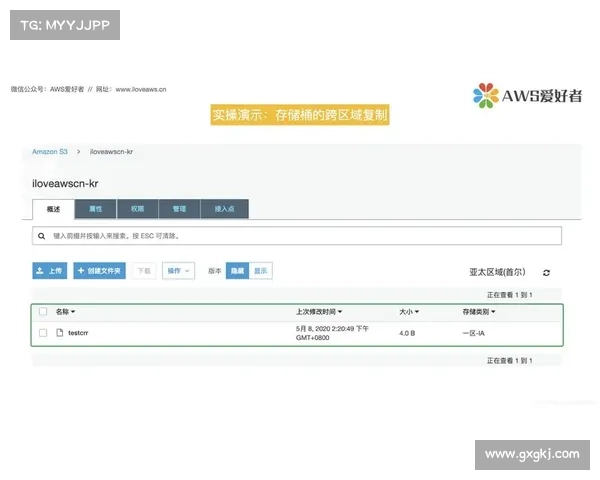Select the 概述 tab

(x=53, y=209)
